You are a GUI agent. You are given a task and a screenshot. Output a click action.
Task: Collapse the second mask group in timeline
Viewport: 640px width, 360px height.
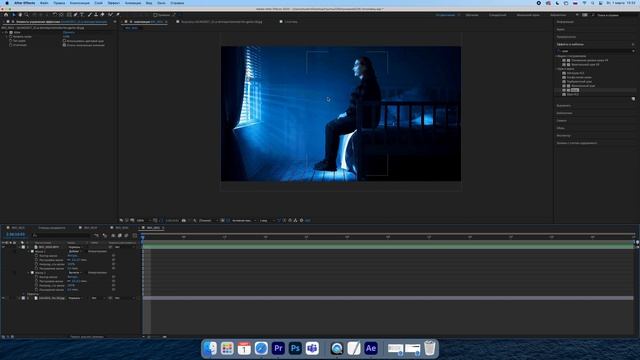28,273
